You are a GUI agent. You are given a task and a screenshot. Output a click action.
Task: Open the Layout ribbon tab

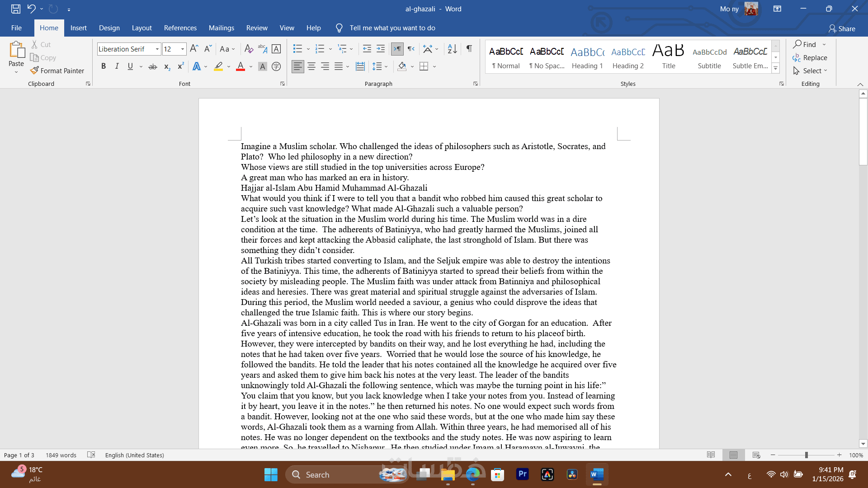pyautogui.click(x=142, y=28)
